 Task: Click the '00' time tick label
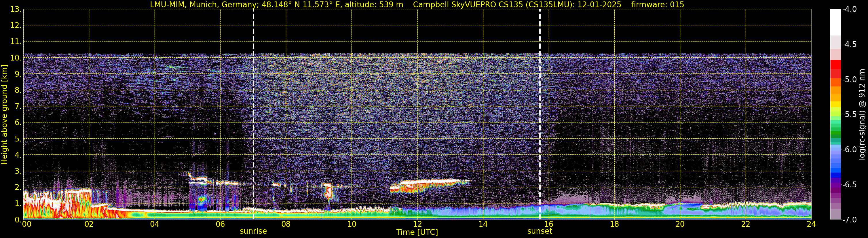click(x=26, y=224)
